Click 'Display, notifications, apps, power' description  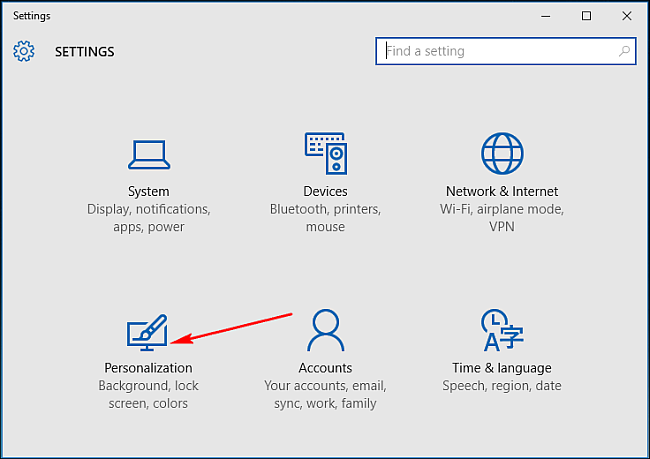point(148,218)
